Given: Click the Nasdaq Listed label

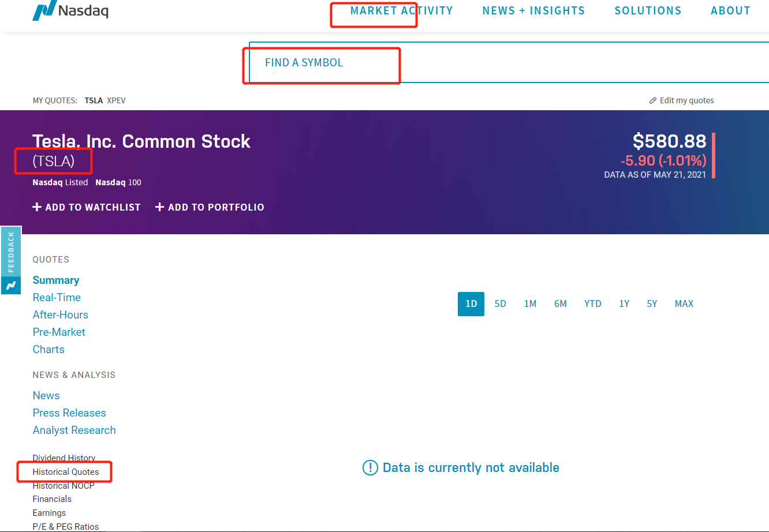Looking at the screenshot, I should coord(60,182).
